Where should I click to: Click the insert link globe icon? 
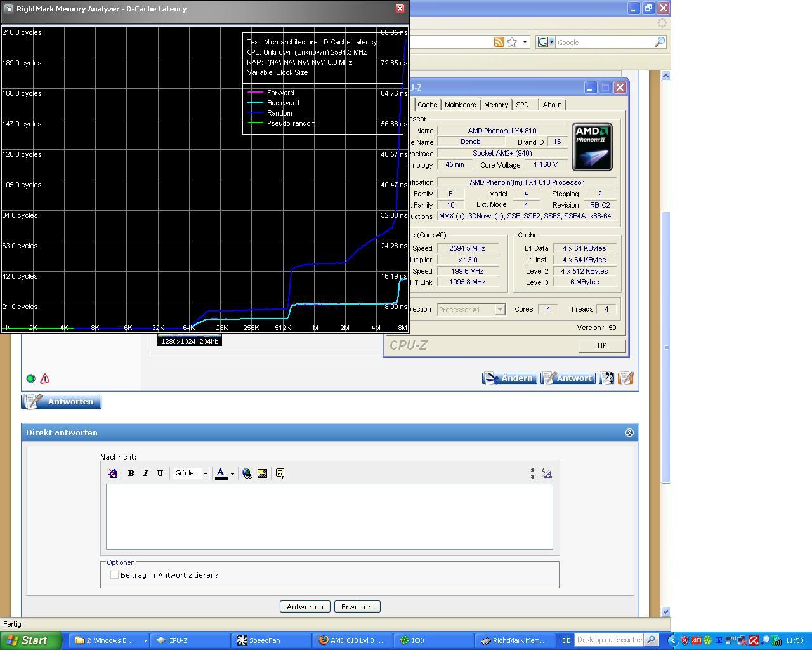247,474
